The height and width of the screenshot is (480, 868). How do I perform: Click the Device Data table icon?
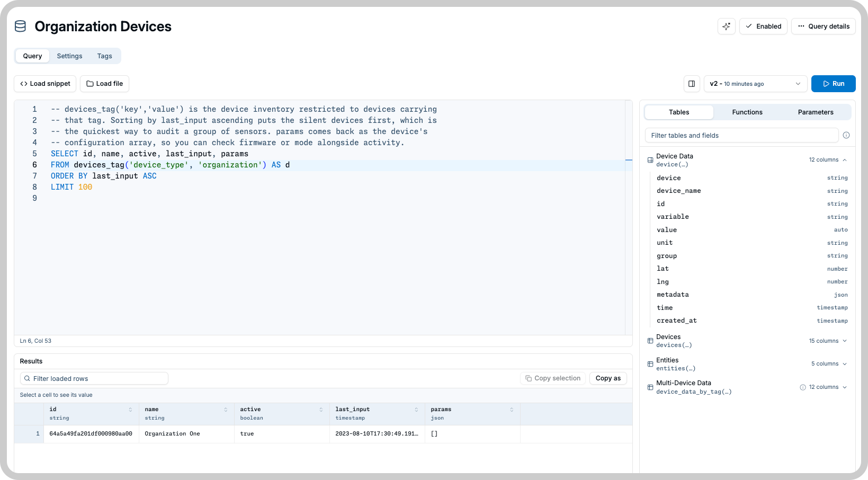(650, 160)
